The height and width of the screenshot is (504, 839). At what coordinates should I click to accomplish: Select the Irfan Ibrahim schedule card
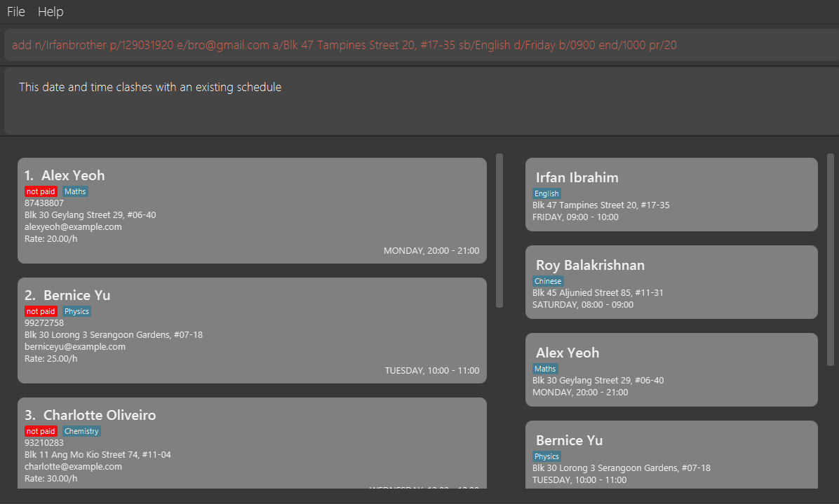671,195
